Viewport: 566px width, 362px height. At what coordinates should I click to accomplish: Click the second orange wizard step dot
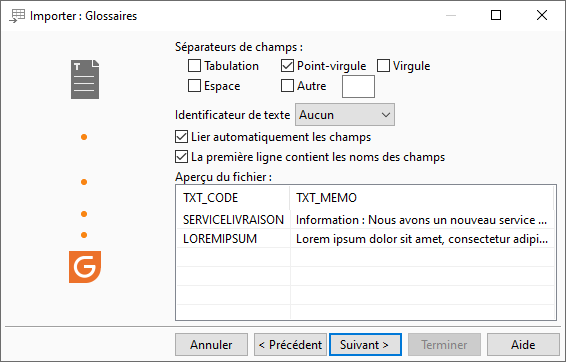tap(84, 182)
